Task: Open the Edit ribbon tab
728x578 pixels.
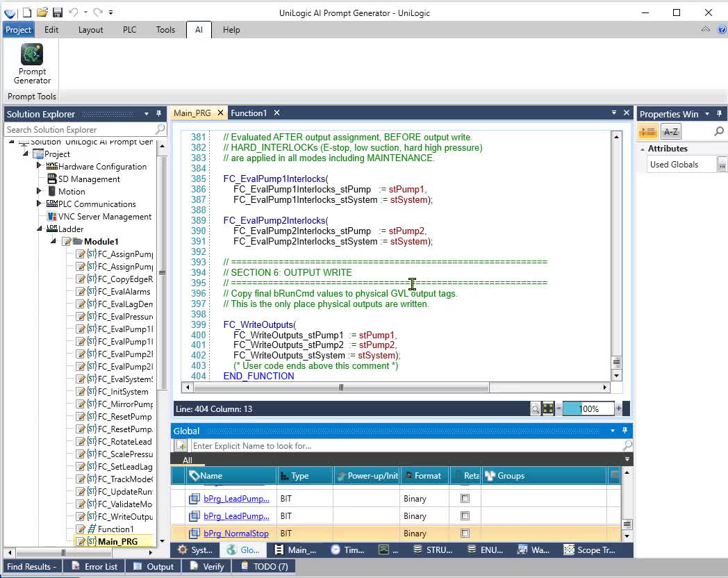Action: tap(51, 30)
